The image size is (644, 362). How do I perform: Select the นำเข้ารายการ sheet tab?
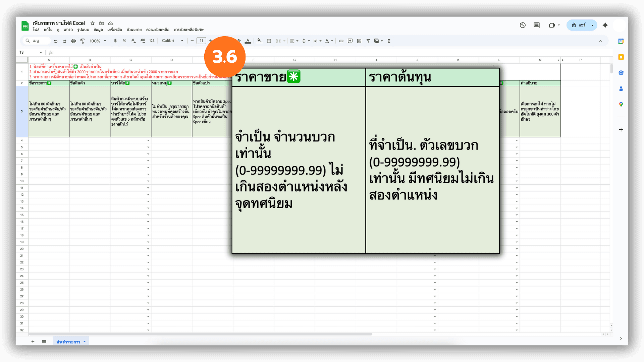point(68,342)
